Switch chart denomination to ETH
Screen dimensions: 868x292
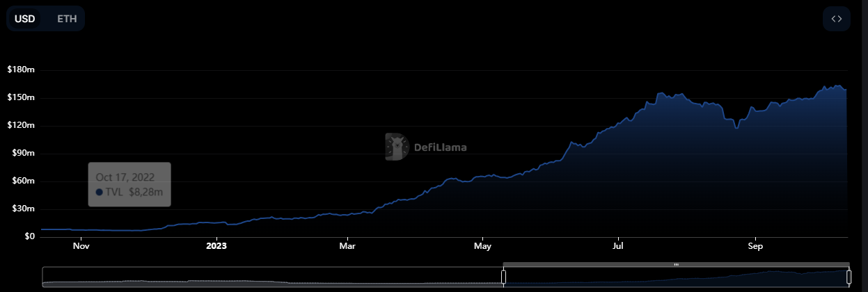point(67,19)
